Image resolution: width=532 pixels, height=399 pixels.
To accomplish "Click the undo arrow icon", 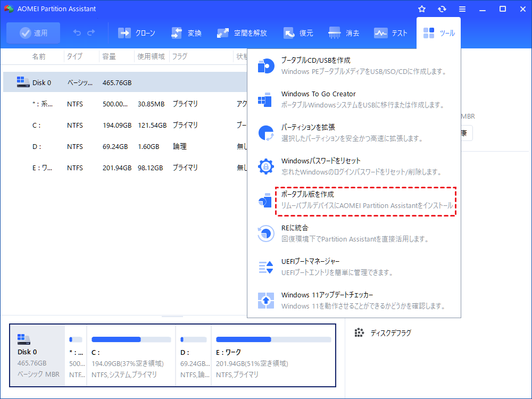I will [77, 32].
